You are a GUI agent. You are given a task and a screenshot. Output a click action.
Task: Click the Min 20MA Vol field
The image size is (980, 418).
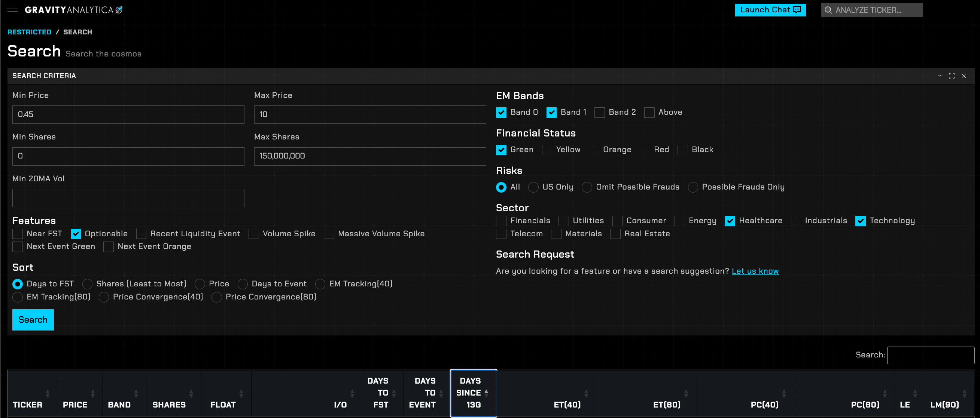(128, 198)
